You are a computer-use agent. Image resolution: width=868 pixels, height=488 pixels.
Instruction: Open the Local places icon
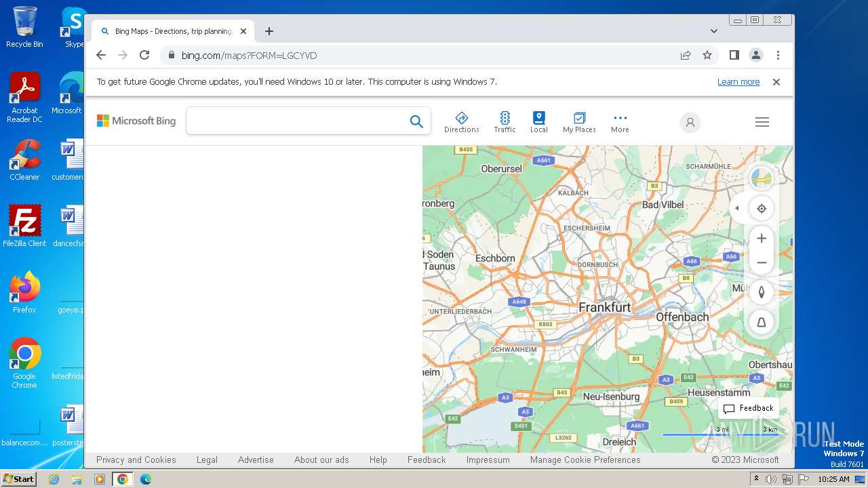click(x=539, y=122)
